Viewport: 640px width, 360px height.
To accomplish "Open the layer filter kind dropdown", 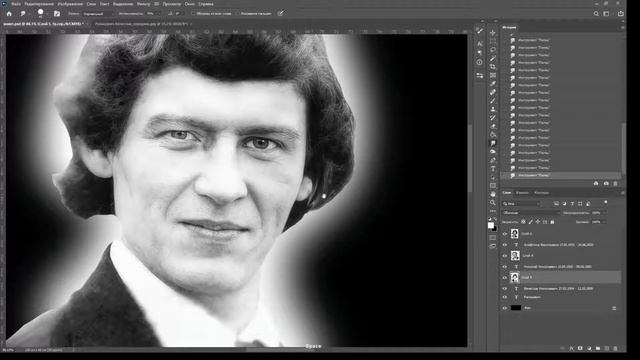I will [522, 203].
